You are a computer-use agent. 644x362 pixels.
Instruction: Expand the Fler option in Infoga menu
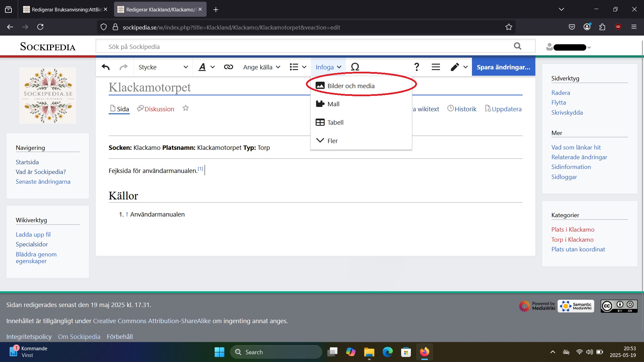click(x=332, y=141)
